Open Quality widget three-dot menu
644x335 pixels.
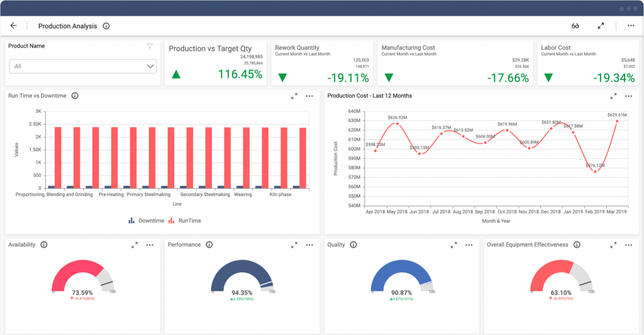tap(469, 245)
